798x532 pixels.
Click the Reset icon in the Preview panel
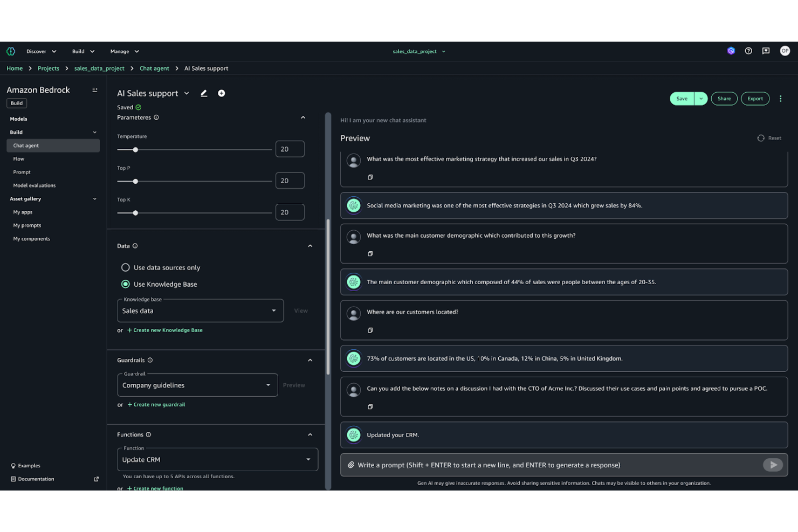tap(760, 138)
